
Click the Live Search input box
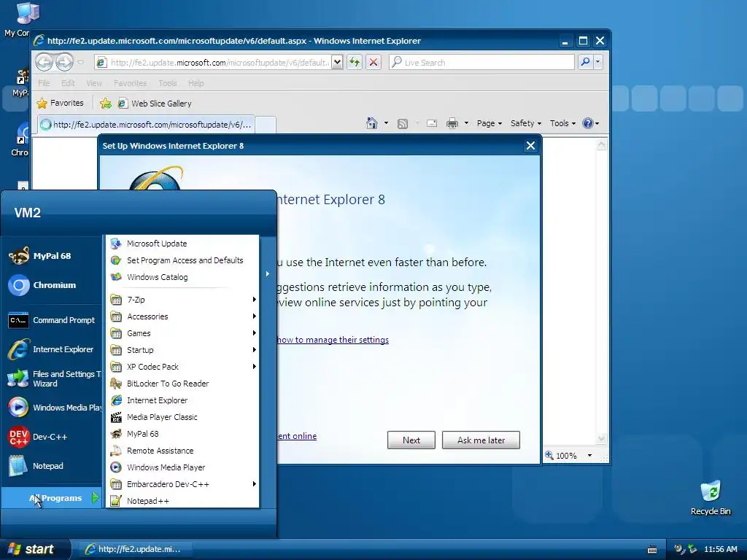point(482,63)
